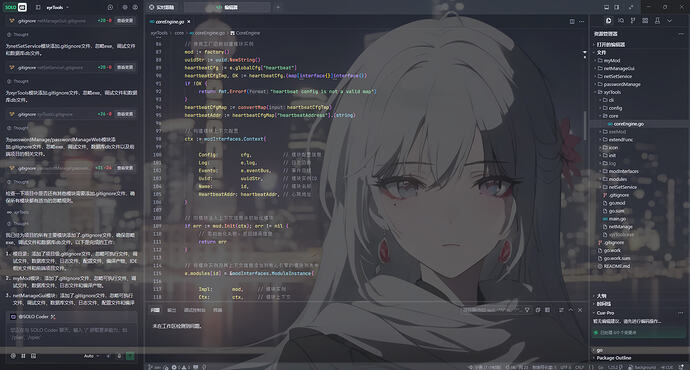
Task: Click the @ mention icon below chat input
Action: (13, 356)
